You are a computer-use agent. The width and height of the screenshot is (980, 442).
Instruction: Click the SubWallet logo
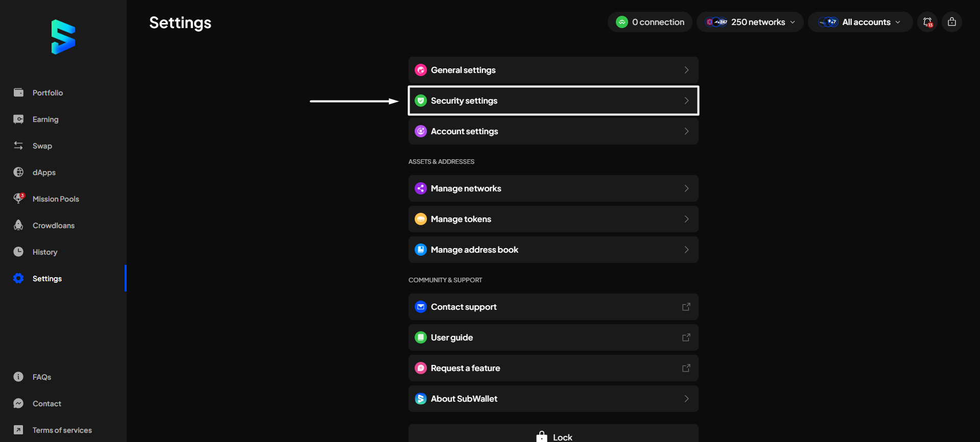click(63, 37)
